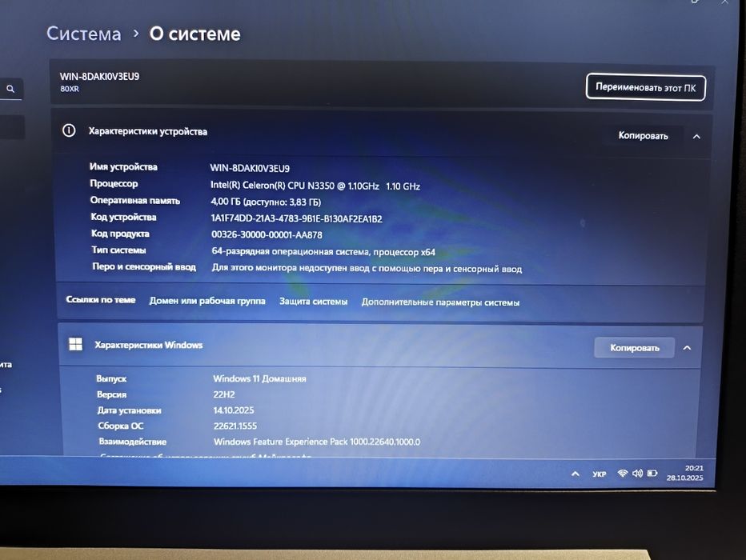The height and width of the screenshot is (560, 746).
Task: Select edition value Windows 11 Домашняя
Action: [x=260, y=379]
